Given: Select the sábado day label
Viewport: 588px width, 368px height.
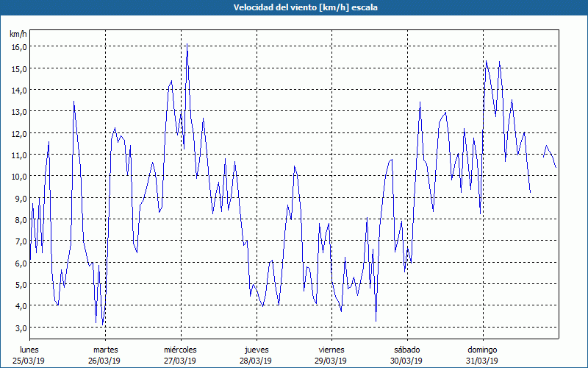Looking at the screenshot, I should pos(406,350).
